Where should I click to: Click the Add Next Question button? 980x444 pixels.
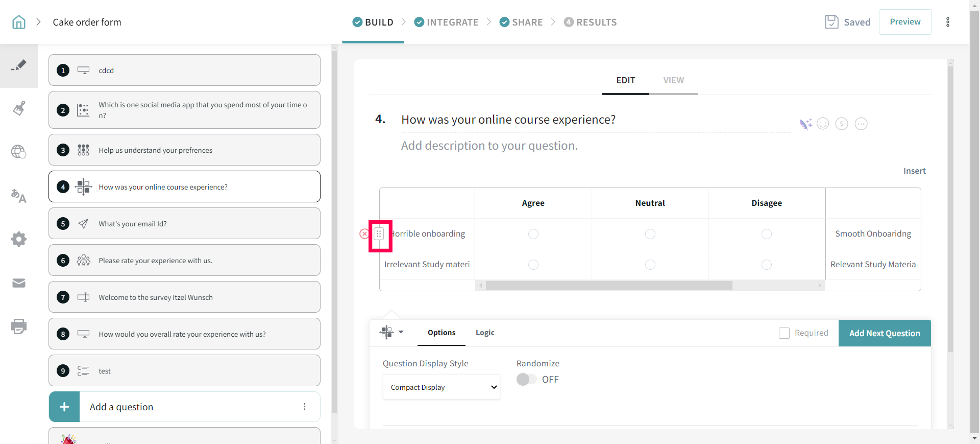pos(885,333)
